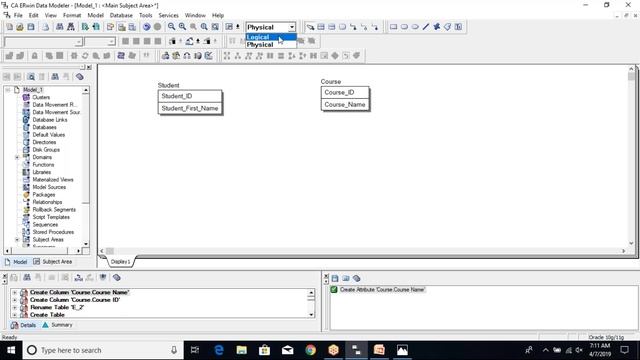640x360 pixels.
Task: Select Course_Name column in Course table
Action: click(x=345, y=104)
